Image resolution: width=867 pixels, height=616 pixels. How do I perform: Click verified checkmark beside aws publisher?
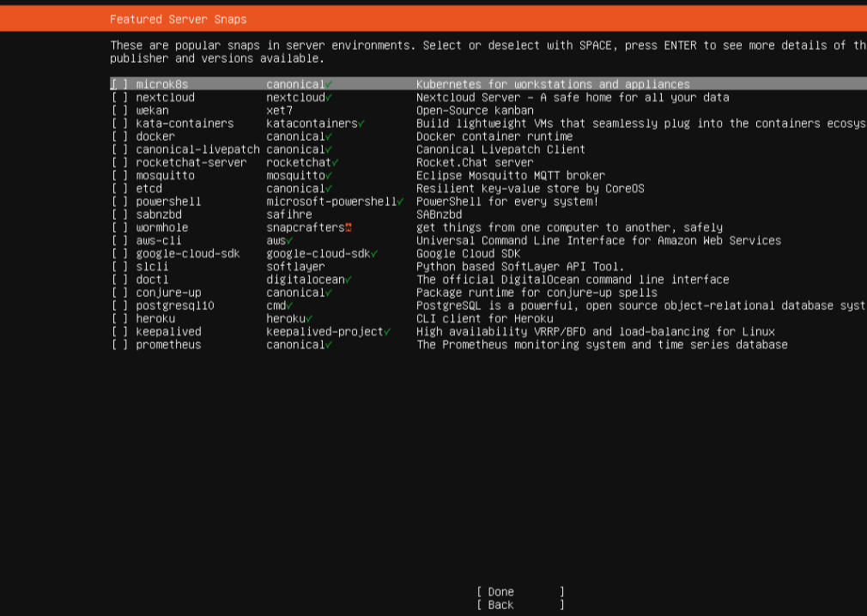click(289, 241)
